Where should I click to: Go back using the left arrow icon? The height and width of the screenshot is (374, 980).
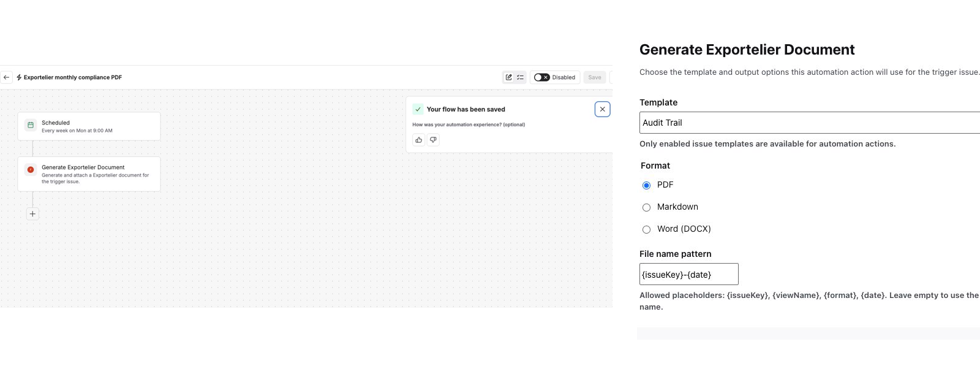point(6,77)
